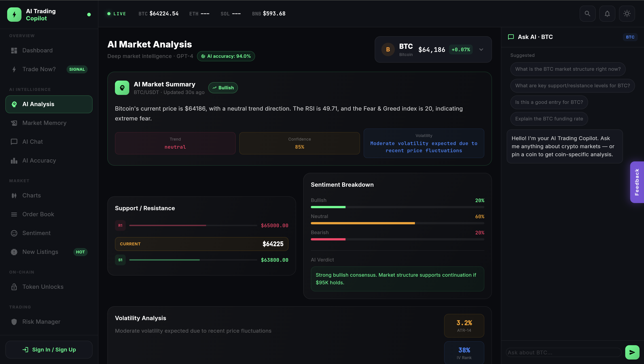Click the LIVE indicator dot
This screenshot has height=364, width=644.
109,13
